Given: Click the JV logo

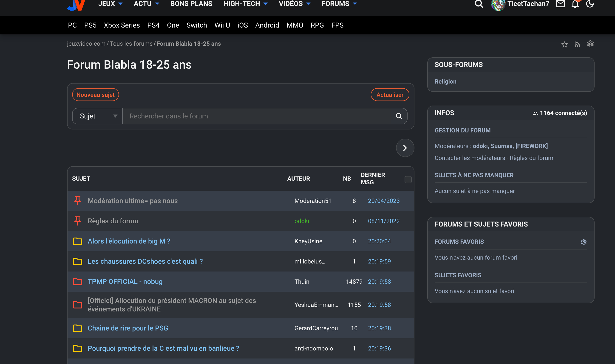Looking at the screenshot, I should (76, 5).
